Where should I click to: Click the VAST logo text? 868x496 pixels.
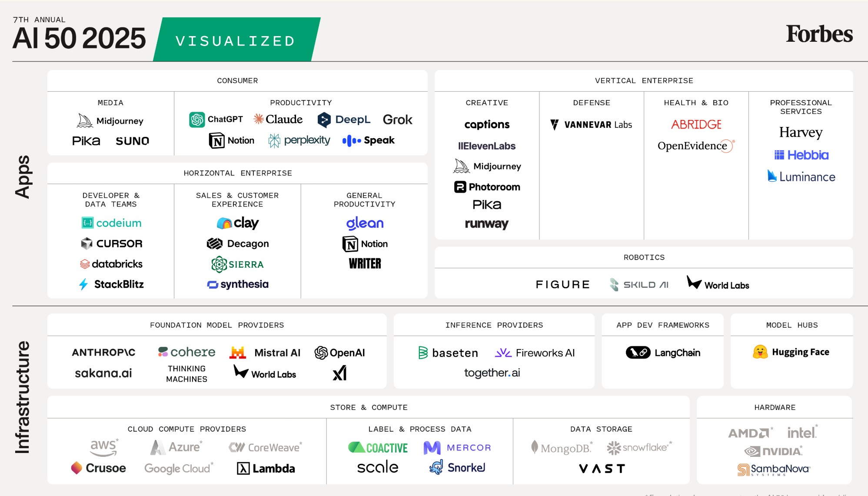tap(602, 469)
